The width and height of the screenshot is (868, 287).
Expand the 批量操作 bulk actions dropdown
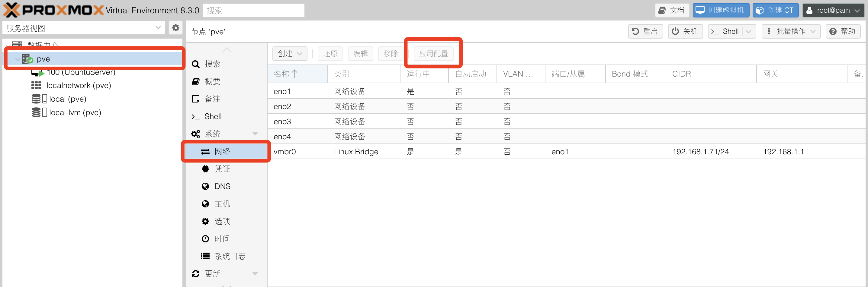[791, 31]
